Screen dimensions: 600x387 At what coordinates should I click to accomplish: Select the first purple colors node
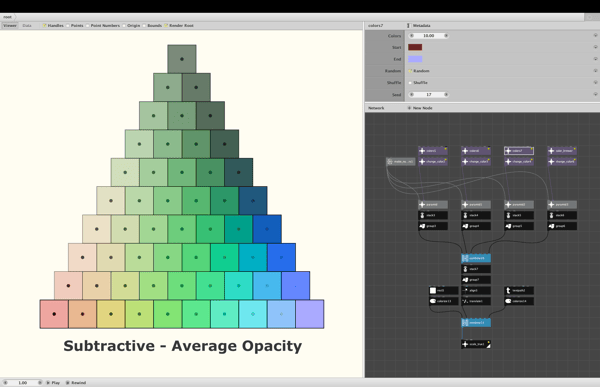point(433,151)
